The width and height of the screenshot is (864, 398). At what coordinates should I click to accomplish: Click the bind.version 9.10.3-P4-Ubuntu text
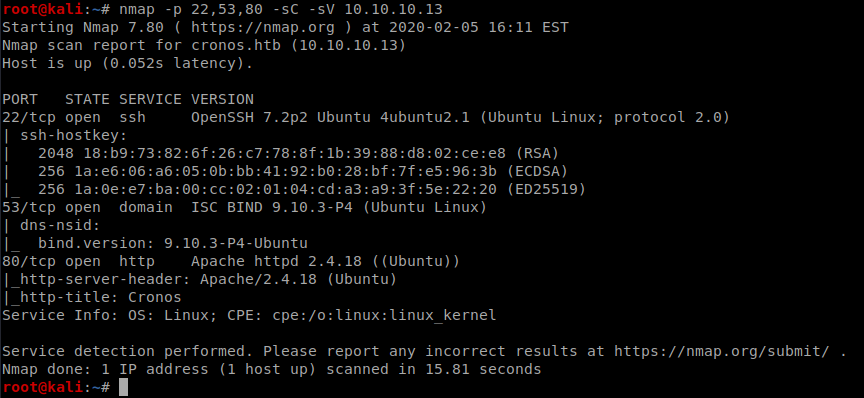(x=173, y=243)
